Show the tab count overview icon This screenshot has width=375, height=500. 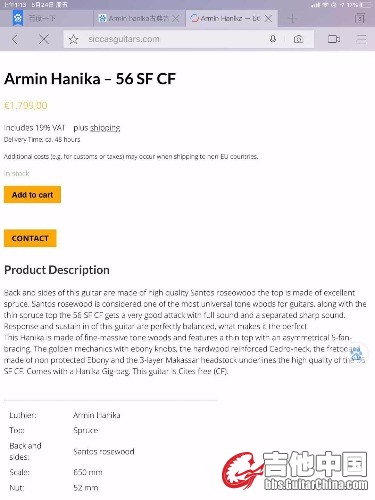click(360, 18)
